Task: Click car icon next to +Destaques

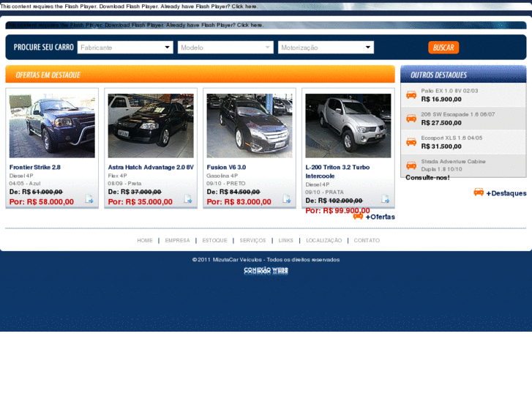Action: pyautogui.click(x=479, y=193)
